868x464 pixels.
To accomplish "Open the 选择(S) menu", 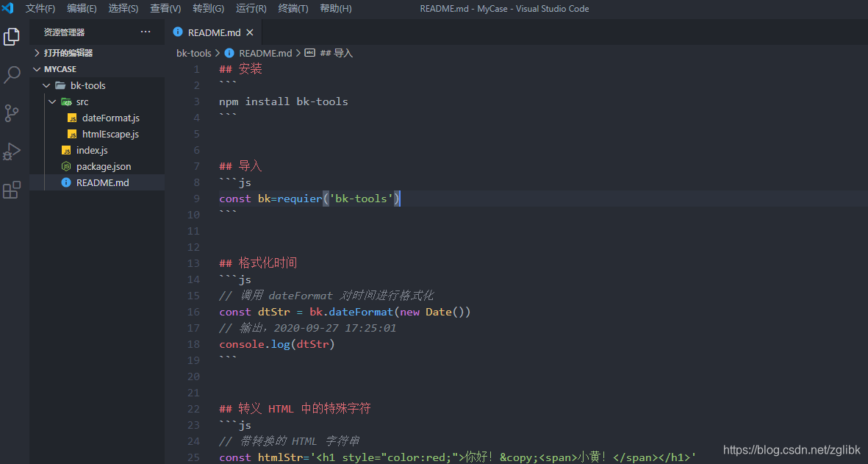I will coord(123,8).
